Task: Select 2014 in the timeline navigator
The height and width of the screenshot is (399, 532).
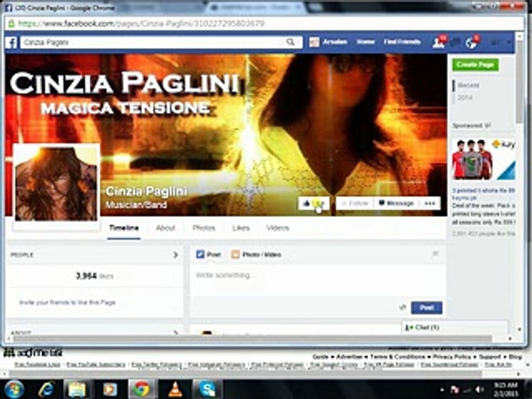Action: point(465,98)
